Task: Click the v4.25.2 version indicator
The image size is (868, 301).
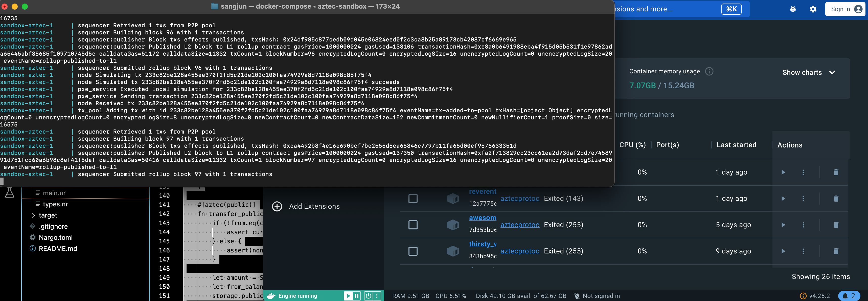Action: pos(815,296)
